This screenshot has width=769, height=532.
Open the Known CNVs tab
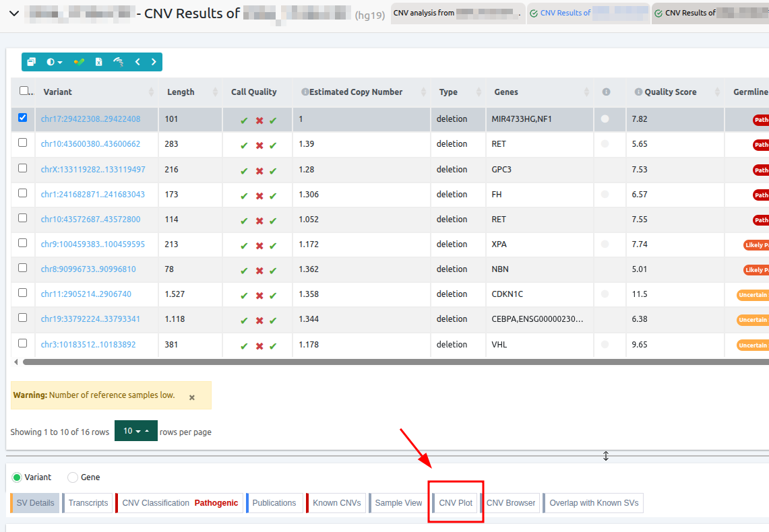point(336,503)
